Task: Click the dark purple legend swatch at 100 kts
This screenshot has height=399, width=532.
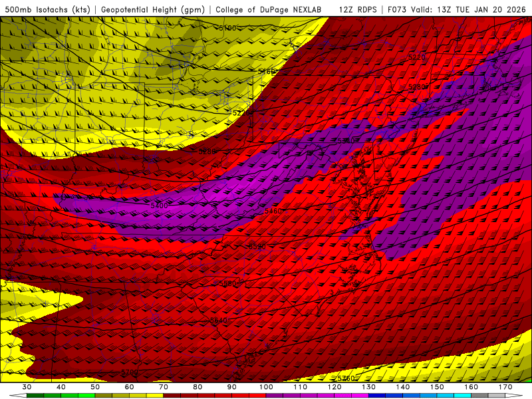Action: (x=275, y=395)
